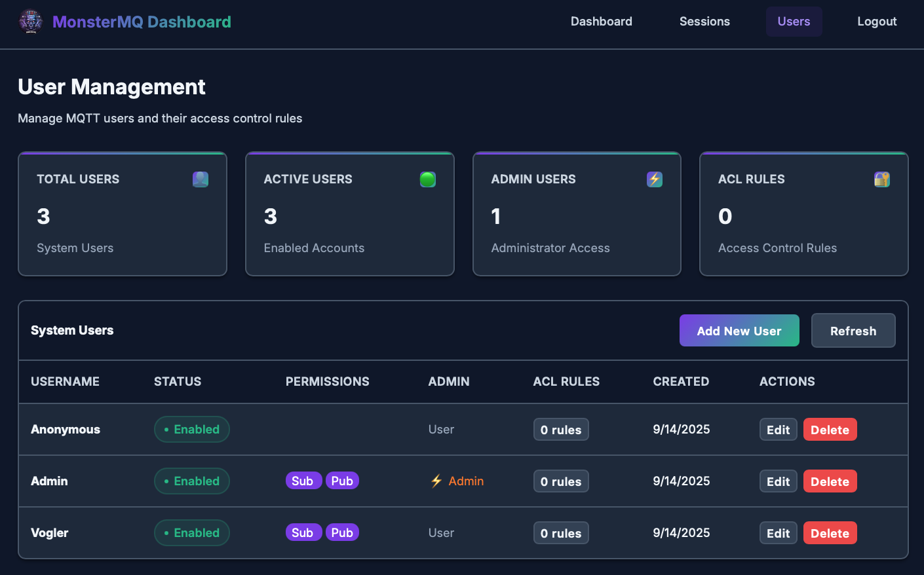
Task: Click the Sub permission badge for Admin
Action: [x=303, y=481]
